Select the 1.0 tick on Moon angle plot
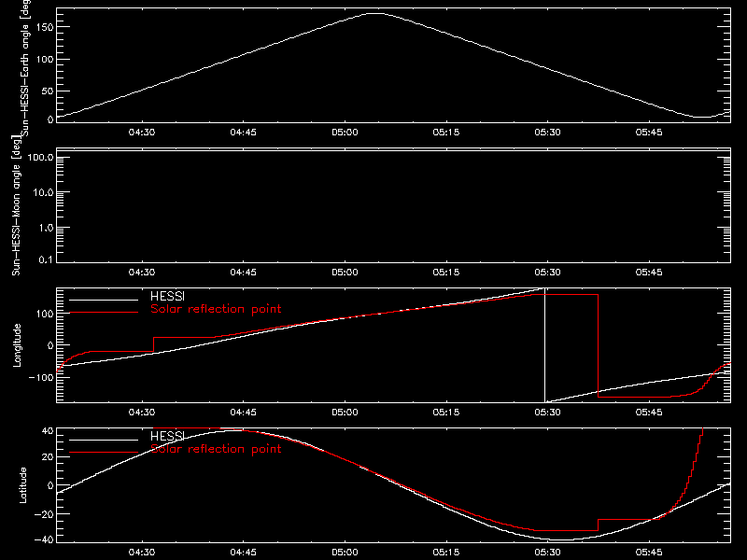Image resolution: width=747 pixels, height=560 pixels. (46, 228)
